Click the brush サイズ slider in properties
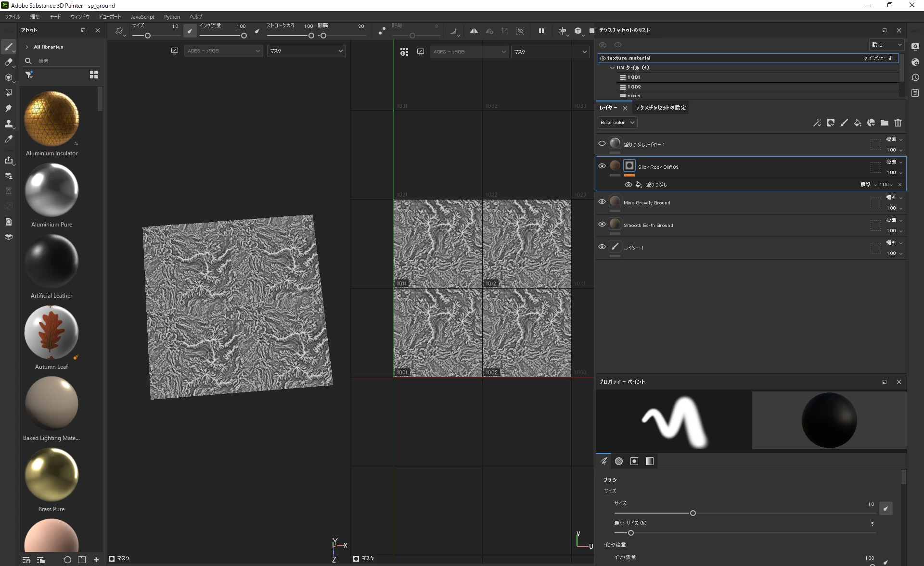The image size is (924, 566). 693,513
